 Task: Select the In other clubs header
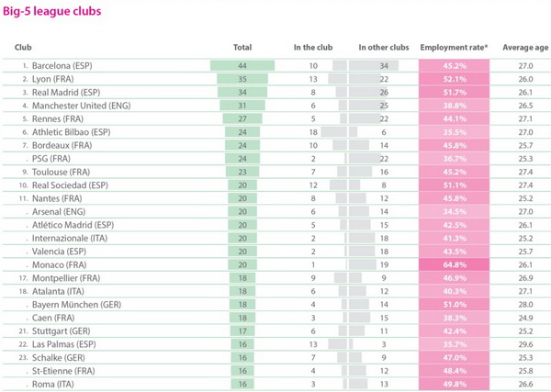pyautogui.click(x=384, y=48)
